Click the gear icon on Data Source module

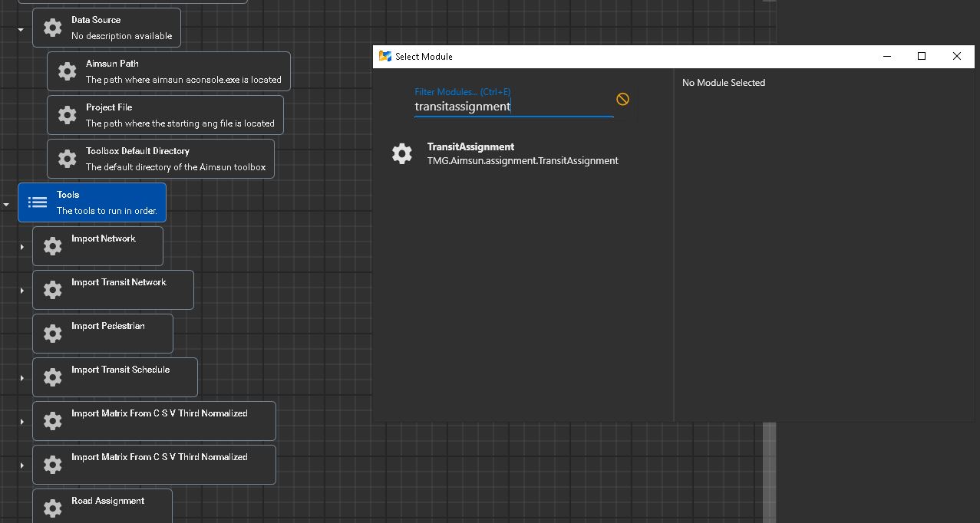[x=51, y=27]
